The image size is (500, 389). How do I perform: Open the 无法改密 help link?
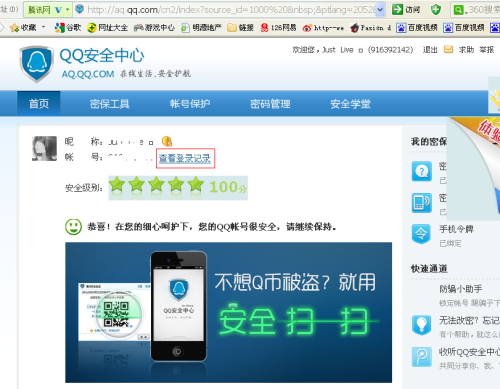469,320
